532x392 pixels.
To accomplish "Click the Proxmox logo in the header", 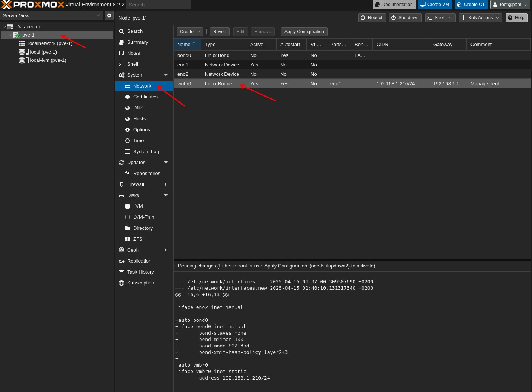I will [x=33, y=5].
